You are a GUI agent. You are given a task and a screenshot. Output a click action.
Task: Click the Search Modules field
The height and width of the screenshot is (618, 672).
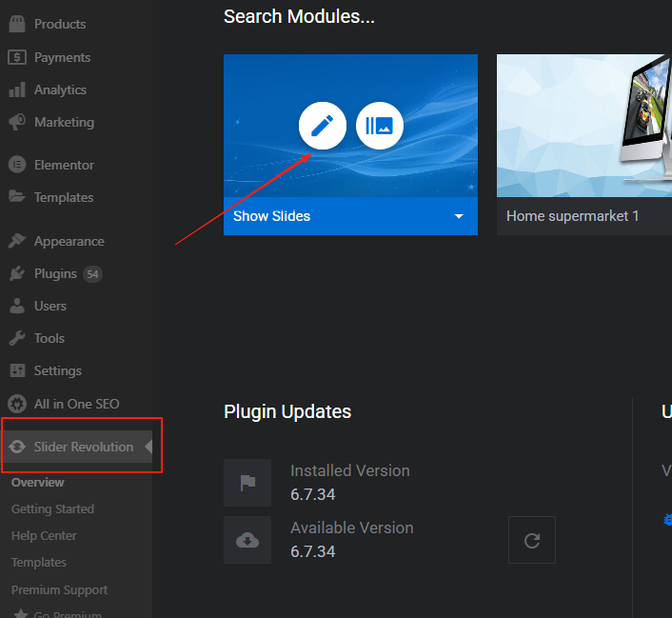click(299, 16)
